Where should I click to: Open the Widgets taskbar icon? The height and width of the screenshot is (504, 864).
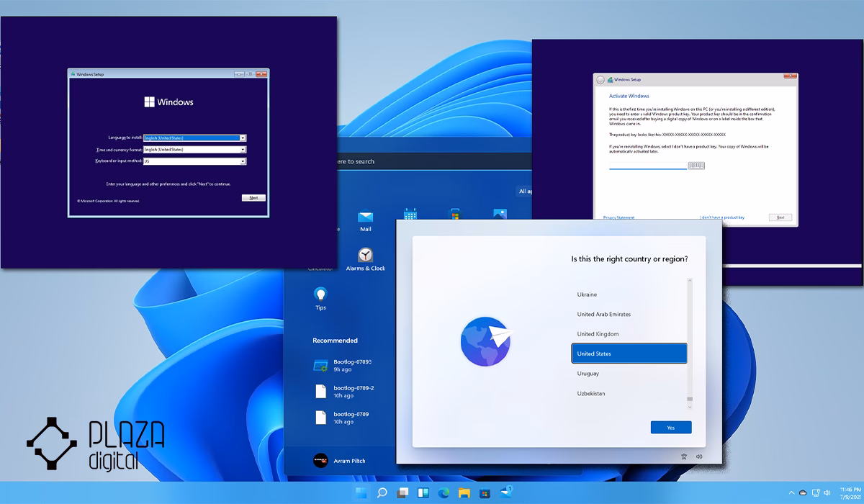[423, 493]
